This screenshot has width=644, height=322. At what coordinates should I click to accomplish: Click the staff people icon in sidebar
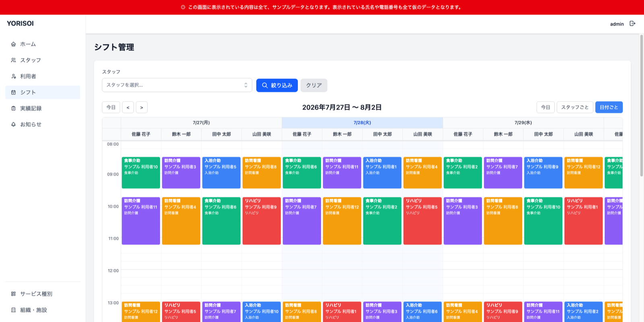click(13, 60)
